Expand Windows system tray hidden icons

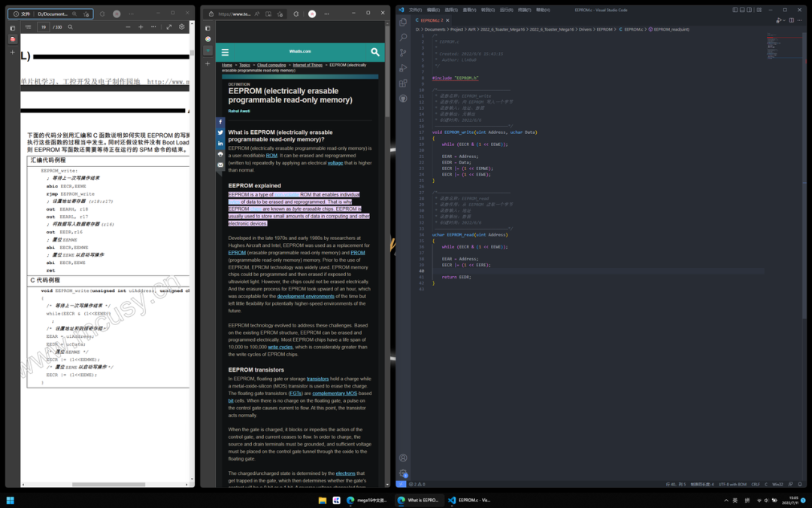pos(726,500)
